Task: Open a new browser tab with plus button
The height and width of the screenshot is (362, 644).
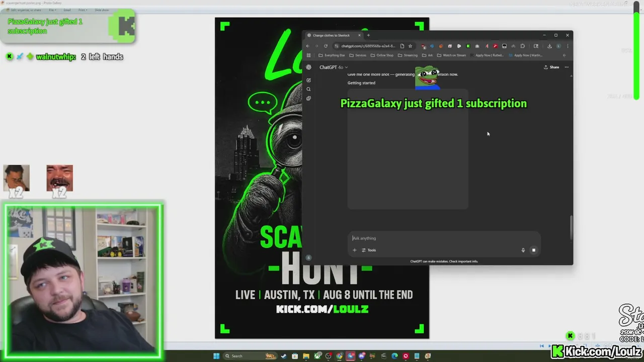Action: (x=368, y=35)
